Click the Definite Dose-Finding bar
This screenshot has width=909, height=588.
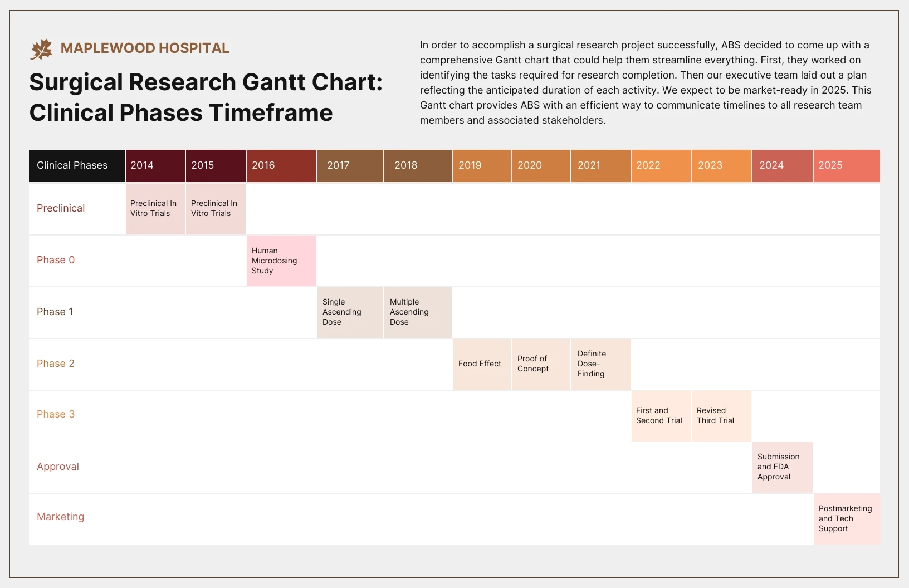600,364
